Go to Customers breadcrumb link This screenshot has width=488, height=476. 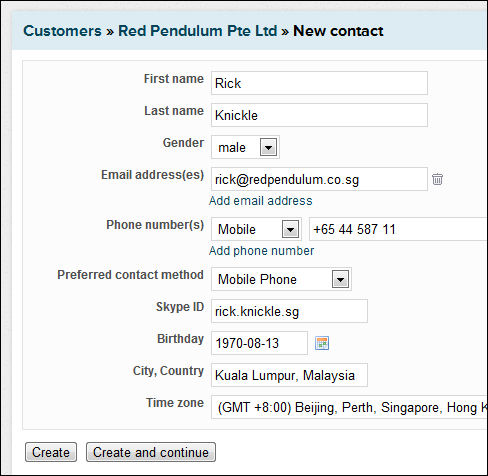(x=62, y=31)
